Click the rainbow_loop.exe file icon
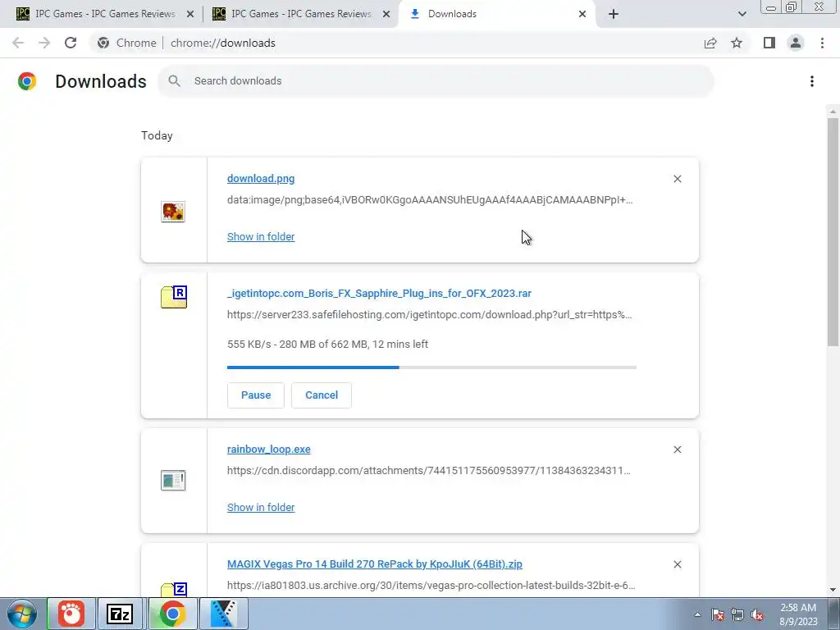The height and width of the screenshot is (630, 840). (x=173, y=480)
